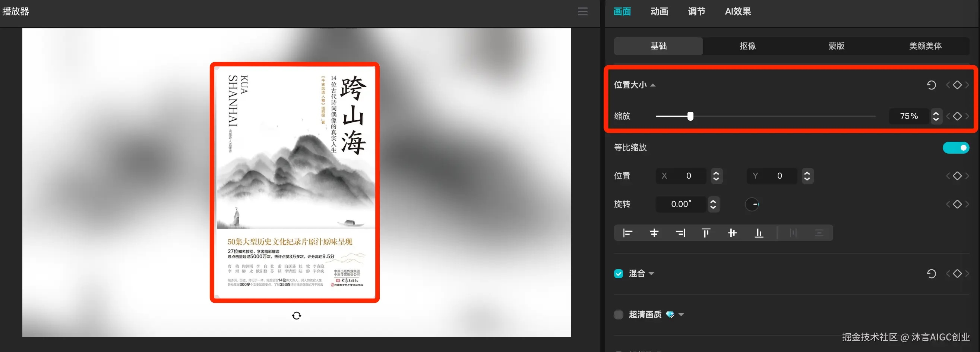This screenshot has height=352, width=980.
Task: Increase position X with the up arrow
Action: click(x=716, y=173)
